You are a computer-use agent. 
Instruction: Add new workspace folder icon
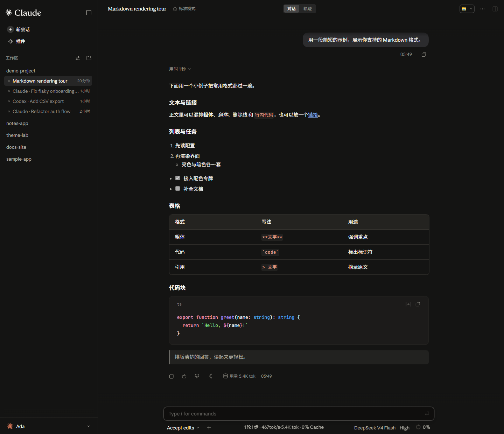pyautogui.click(x=89, y=58)
